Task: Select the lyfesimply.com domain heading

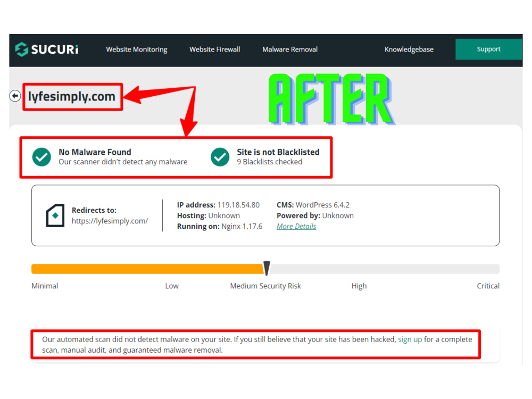Action: [x=72, y=96]
